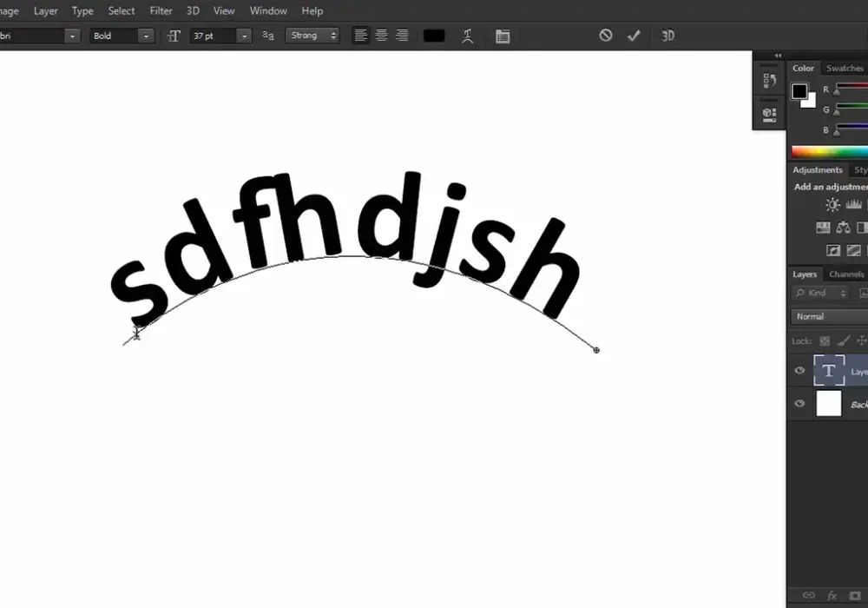Toggle the Character and Paragraph panels
Screen dimensions: 868x608
tap(503, 36)
